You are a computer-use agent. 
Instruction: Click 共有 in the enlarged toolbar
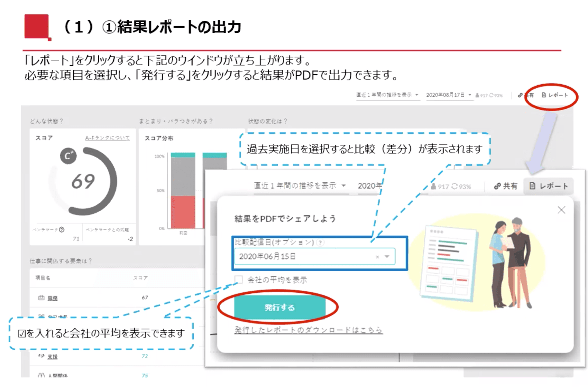(506, 186)
